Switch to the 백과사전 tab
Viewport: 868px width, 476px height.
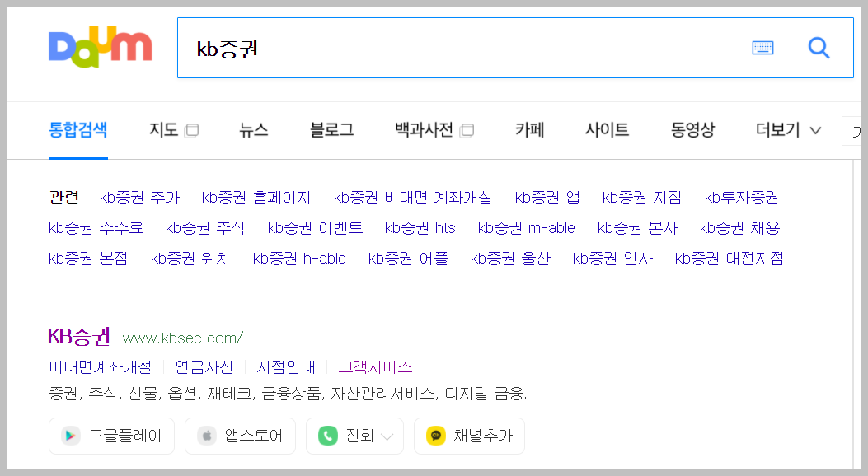click(424, 130)
